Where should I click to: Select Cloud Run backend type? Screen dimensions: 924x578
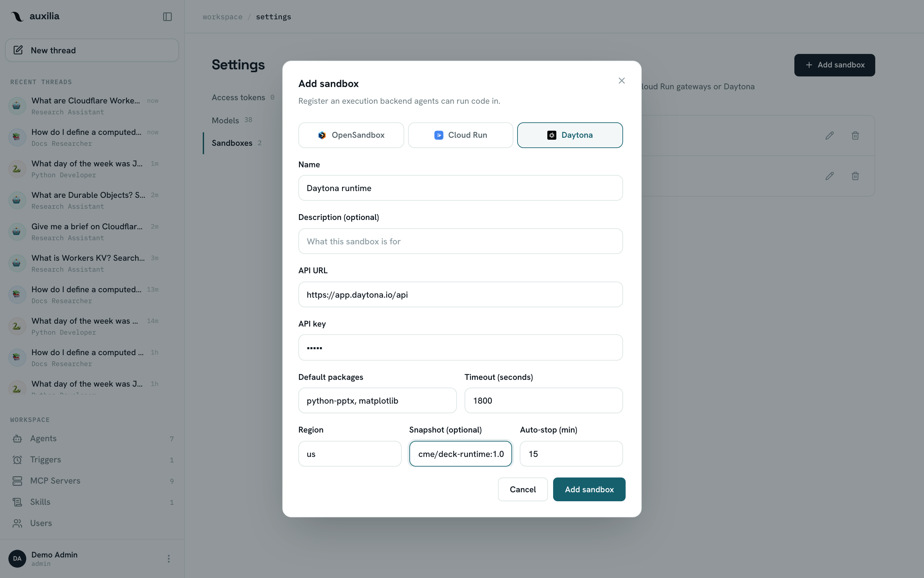[460, 135]
